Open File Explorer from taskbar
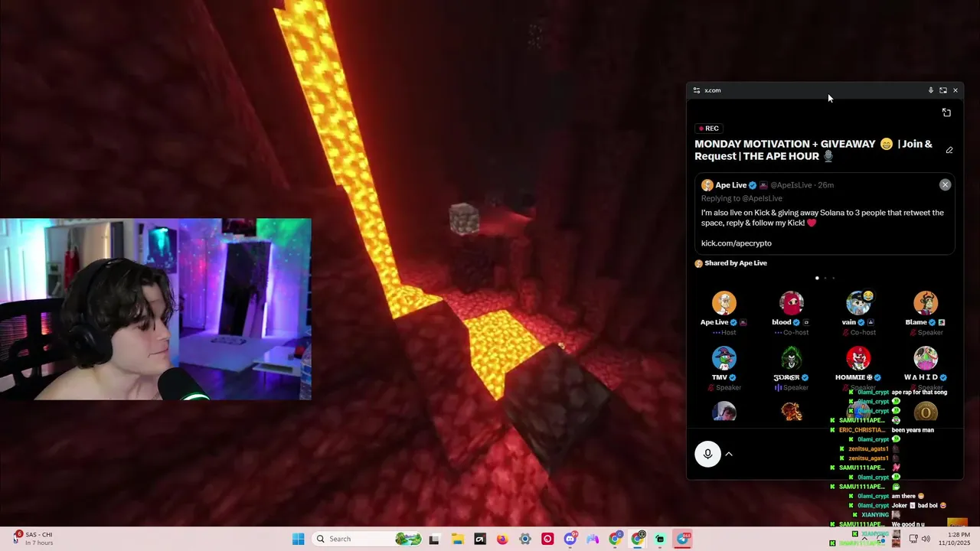The width and height of the screenshot is (980, 551). (x=457, y=539)
